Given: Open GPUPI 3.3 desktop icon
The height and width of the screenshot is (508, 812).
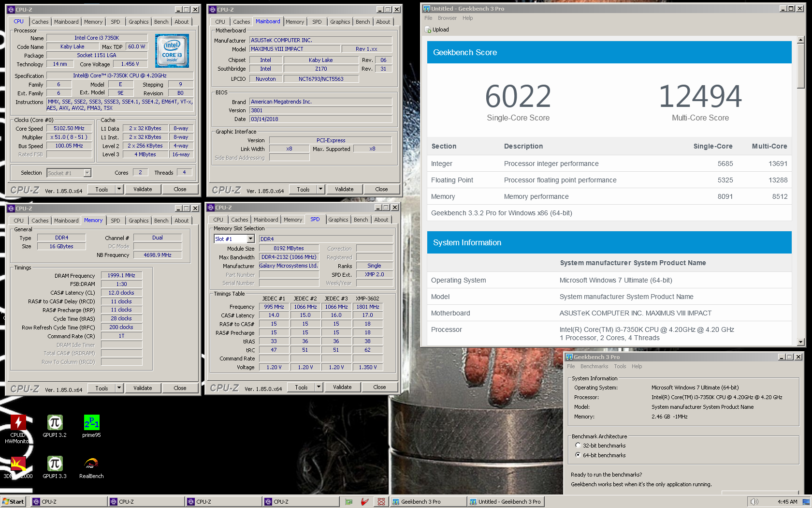Looking at the screenshot, I should tap(55, 467).
